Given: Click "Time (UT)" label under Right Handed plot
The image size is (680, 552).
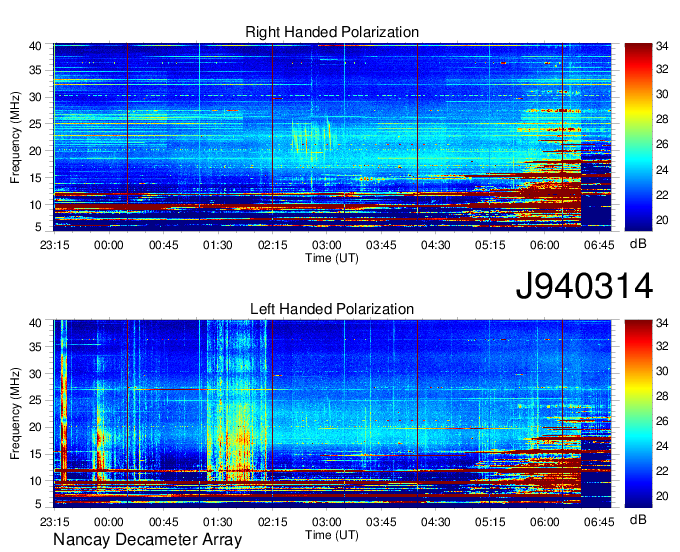Looking at the screenshot, I should [332, 258].
